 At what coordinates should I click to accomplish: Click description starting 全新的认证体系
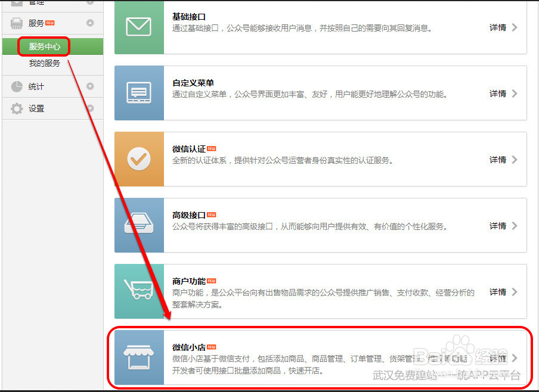[x=283, y=160]
